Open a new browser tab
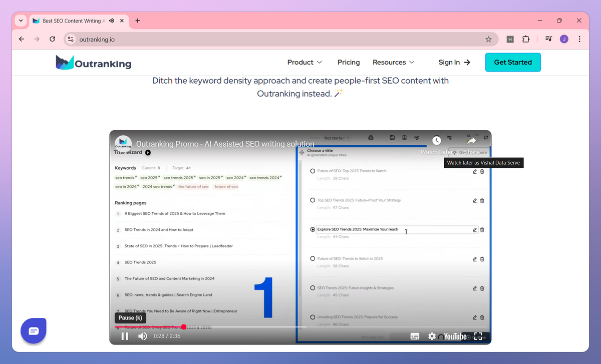 138,21
